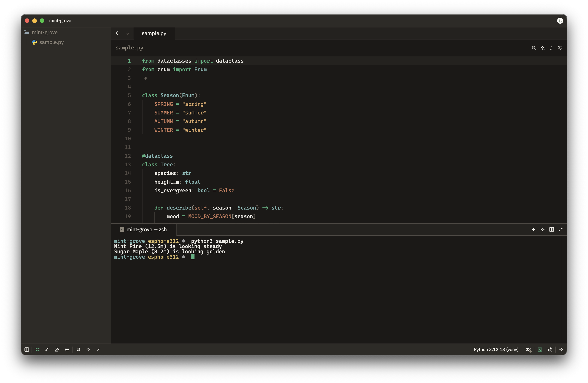Click the class Season(Enum): line
This screenshot has height=383, width=588.
click(171, 95)
